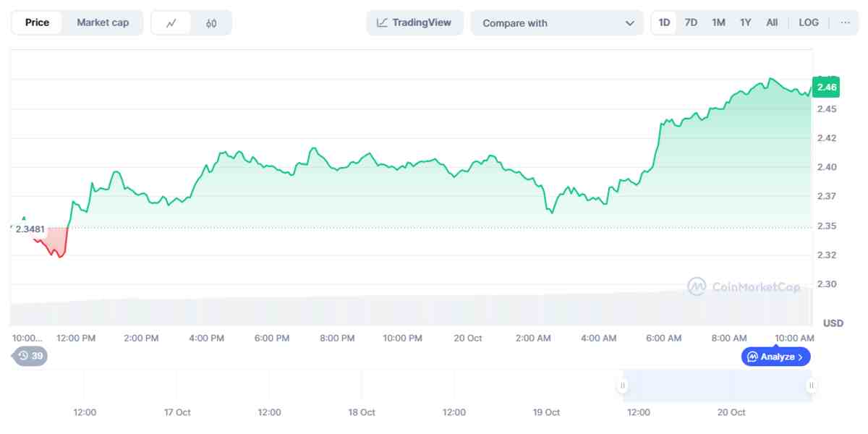Viewport: 868px width, 434px height.
Task: Switch to the candlestick chart view
Action: pyautogui.click(x=211, y=23)
